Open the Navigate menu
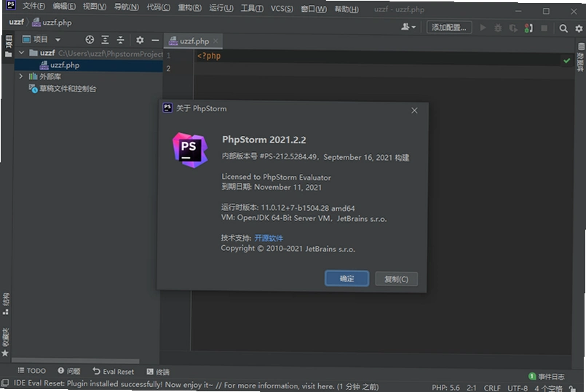 (126, 7)
